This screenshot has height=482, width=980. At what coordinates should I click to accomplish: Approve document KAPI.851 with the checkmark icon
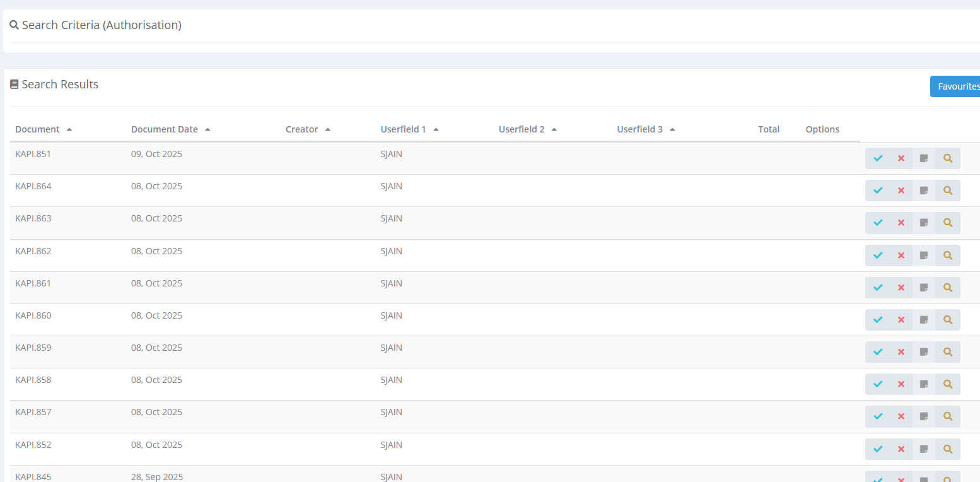[877, 158]
